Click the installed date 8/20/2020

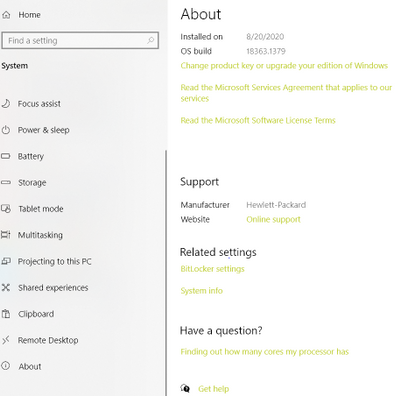(x=265, y=37)
